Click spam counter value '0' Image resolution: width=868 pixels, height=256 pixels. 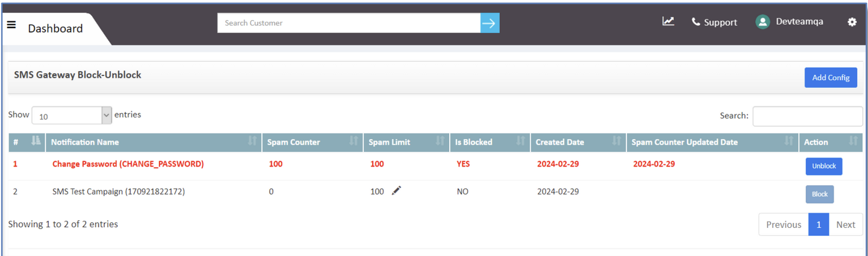click(271, 191)
